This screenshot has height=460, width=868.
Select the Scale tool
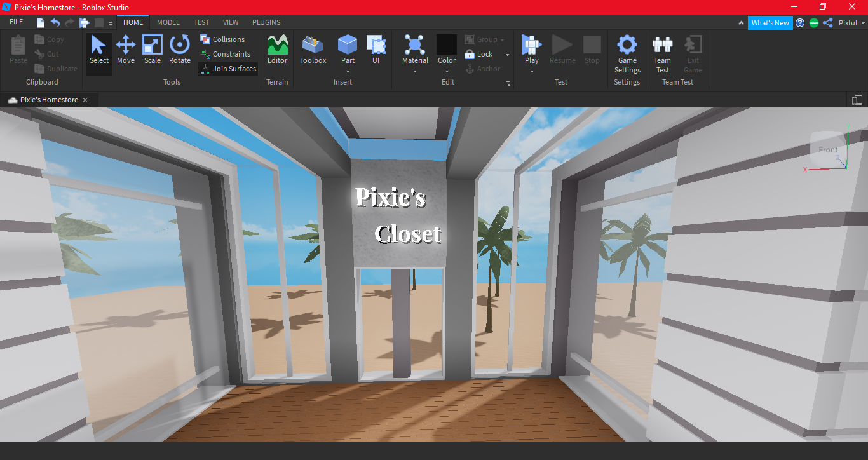(153, 50)
